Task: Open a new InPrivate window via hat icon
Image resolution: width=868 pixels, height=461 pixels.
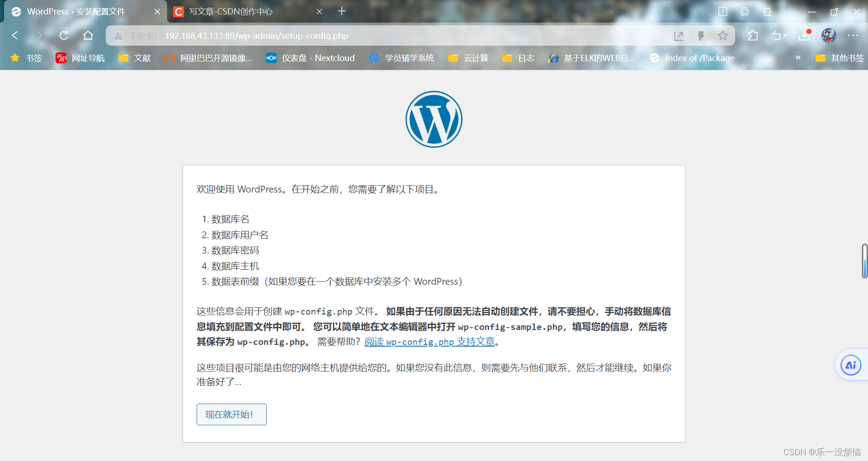Action: 745,12
